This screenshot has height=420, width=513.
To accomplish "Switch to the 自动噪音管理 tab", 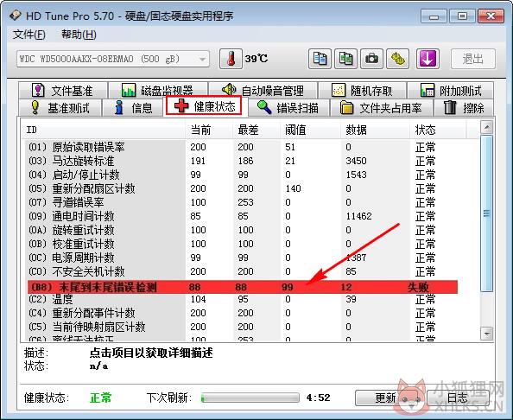I will tap(263, 90).
